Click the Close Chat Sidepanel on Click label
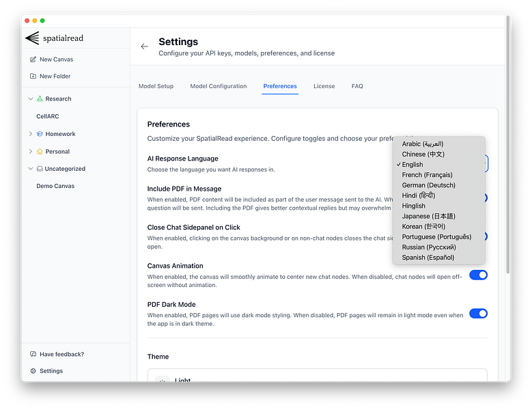This screenshot has width=532, height=410. (193, 228)
